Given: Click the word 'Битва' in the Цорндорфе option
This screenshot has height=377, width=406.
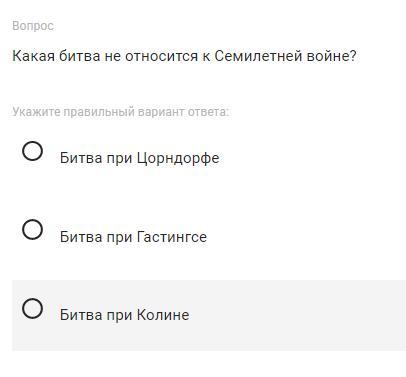Looking at the screenshot, I should pos(81,158).
